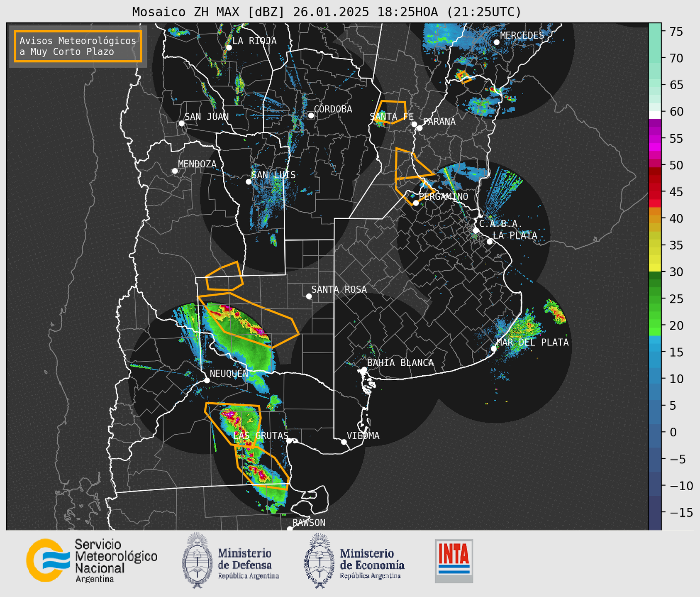Click the VIEDMA city marker
This screenshot has width=700, height=597.
pos(344,442)
